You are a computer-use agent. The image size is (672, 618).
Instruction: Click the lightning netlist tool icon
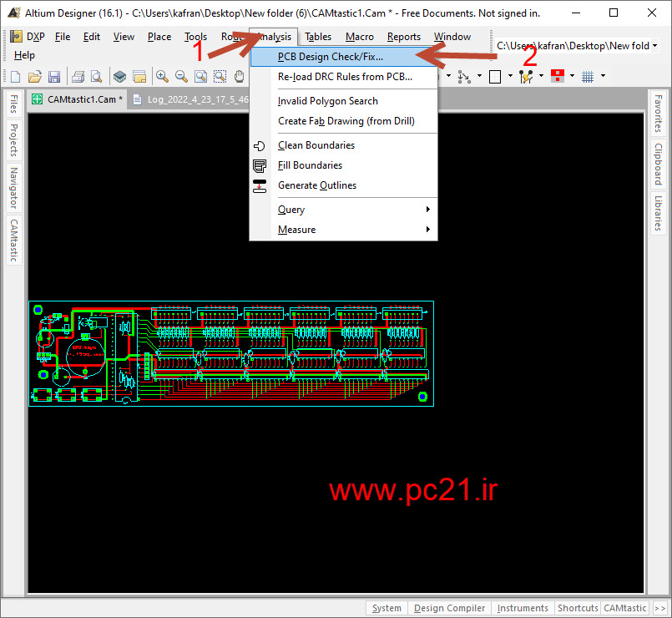(x=526, y=77)
